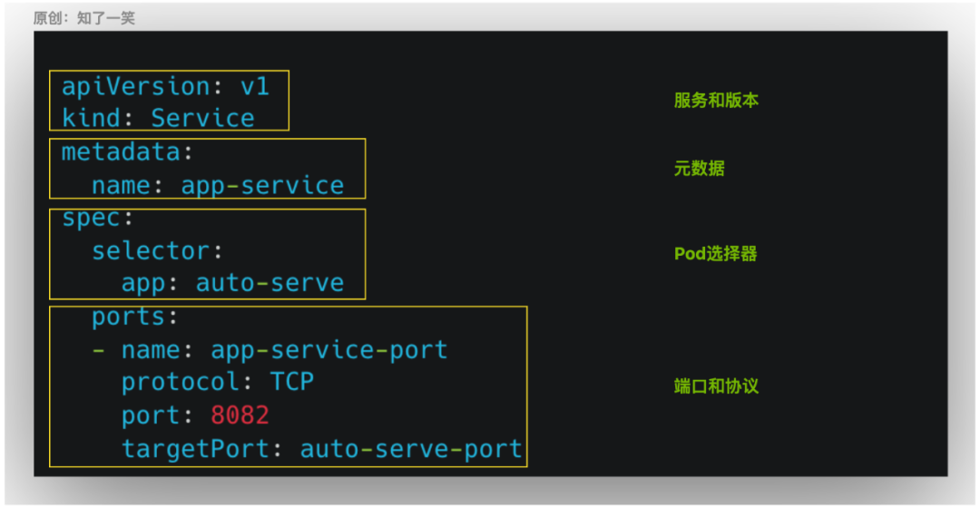Viewport: 980px width, 507px height.
Task: Click the Pod选择器 annotation label
Action: point(716,254)
